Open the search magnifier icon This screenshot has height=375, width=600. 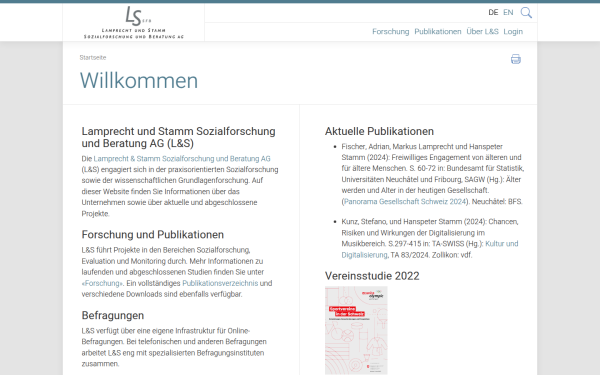(x=526, y=13)
